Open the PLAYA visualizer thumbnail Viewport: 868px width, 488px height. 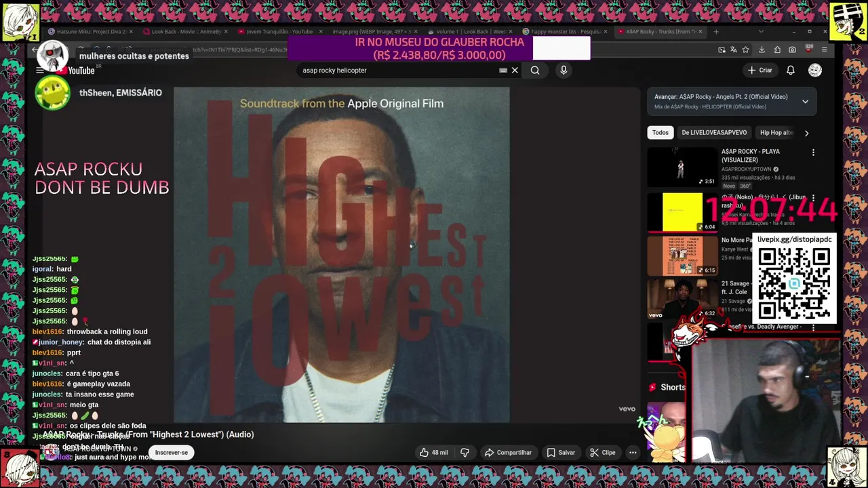[682, 167]
